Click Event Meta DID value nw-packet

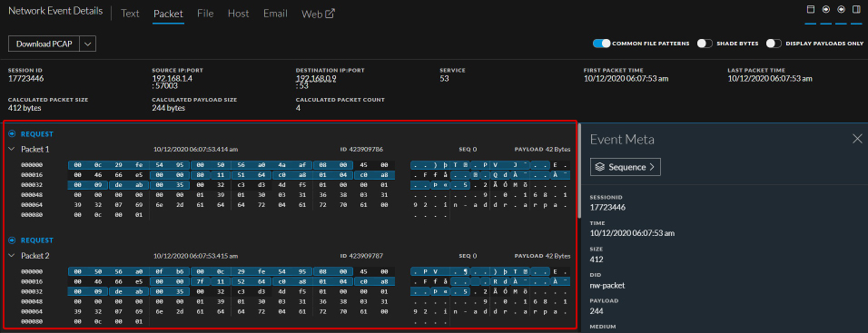607,285
